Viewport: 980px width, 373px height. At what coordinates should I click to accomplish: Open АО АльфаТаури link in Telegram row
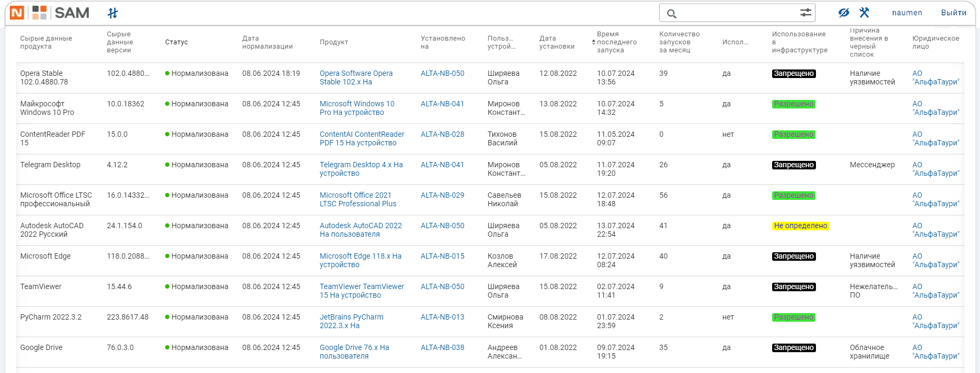pos(936,169)
